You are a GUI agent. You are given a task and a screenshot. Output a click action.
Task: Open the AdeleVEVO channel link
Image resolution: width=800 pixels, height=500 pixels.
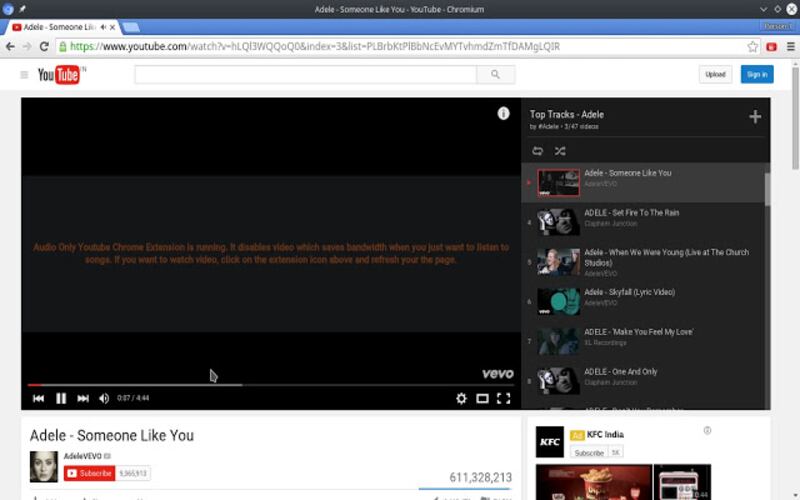click(x=83, y=456)
